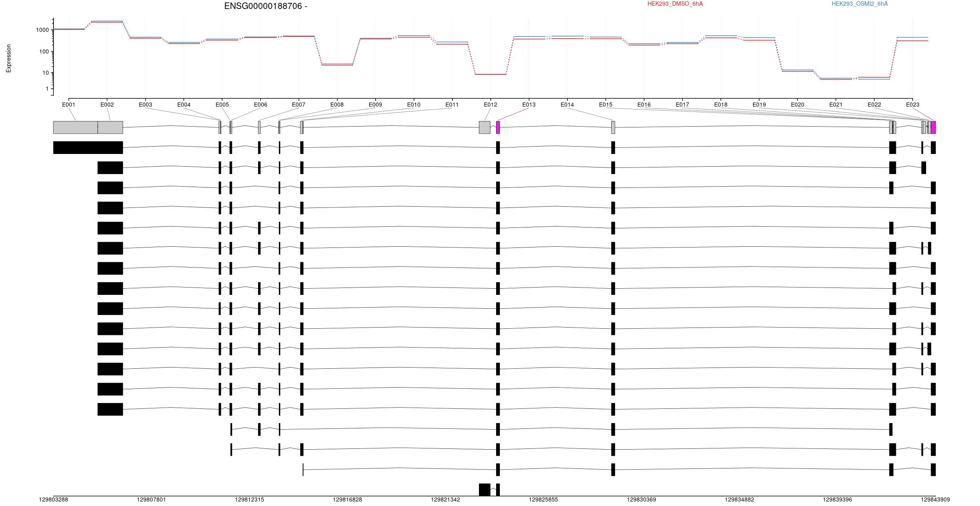The image size is (980, 506).
Task: Click the Expression y-axis label
Action: coord(9,58)
